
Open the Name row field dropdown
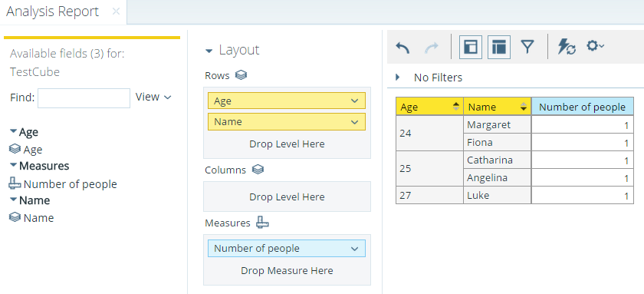click(355, 122)
